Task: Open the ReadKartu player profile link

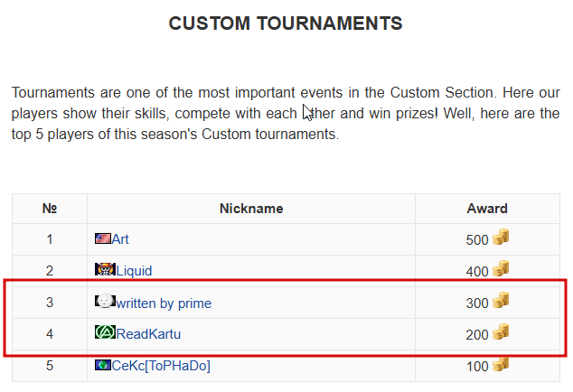Action: [x=148, y=334]
